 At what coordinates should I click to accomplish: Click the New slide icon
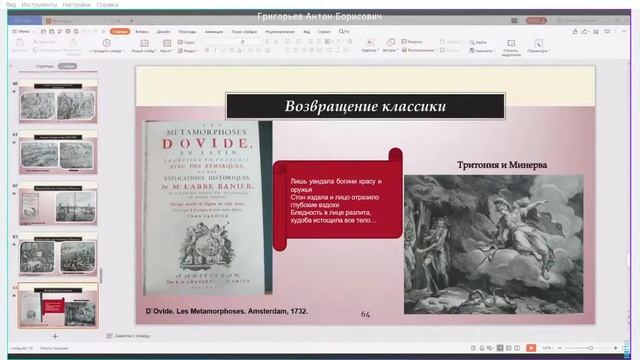[x=144, y=43]
